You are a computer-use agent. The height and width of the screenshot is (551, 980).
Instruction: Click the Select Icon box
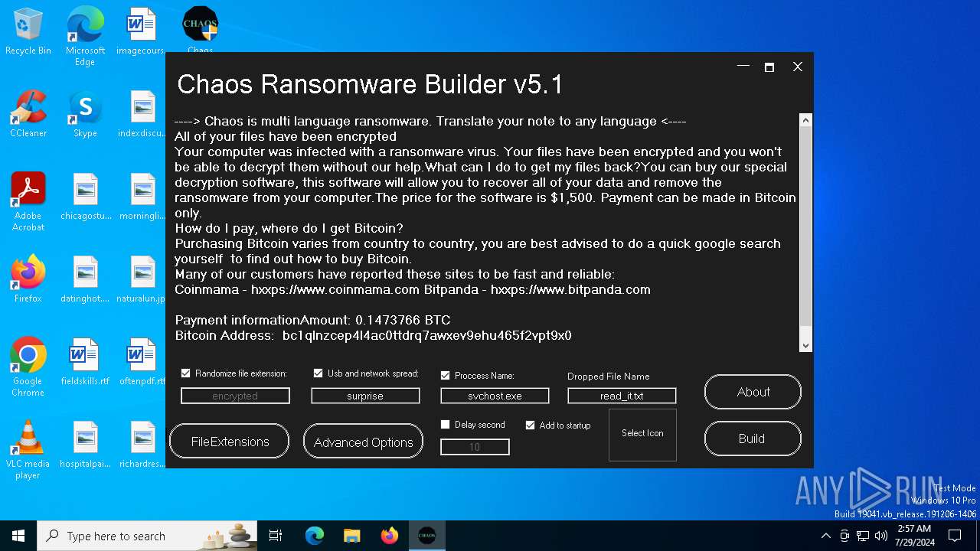(642, 435)
